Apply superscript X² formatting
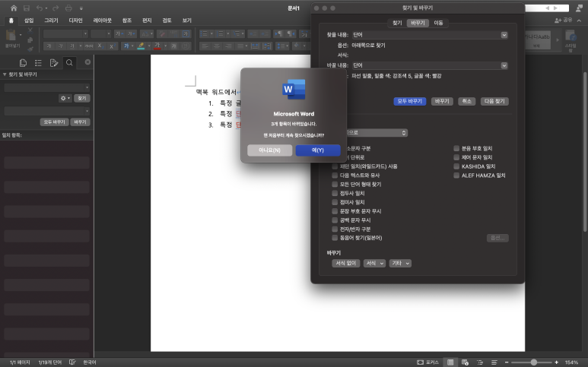The width and height of the screenshot is (588, 367). tap(111, 46)
